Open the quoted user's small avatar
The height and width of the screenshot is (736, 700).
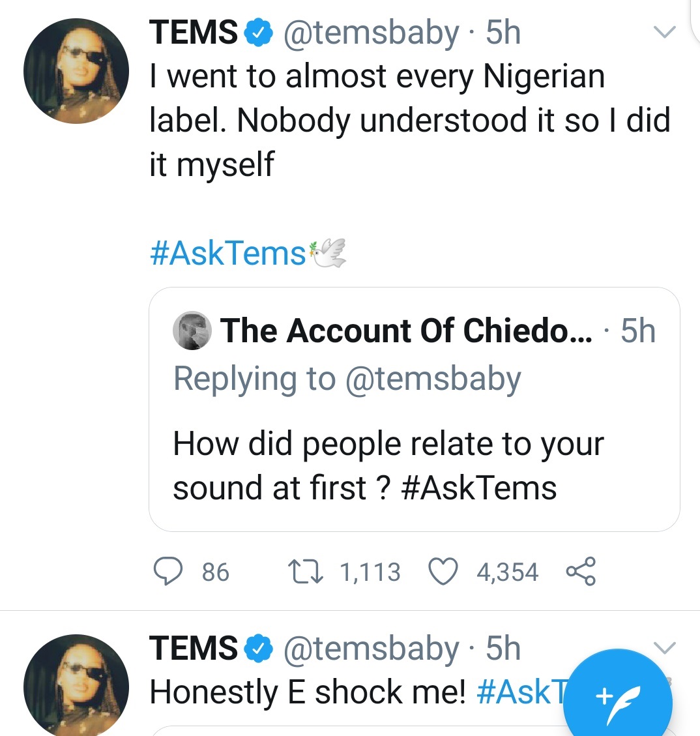point(192,331)
